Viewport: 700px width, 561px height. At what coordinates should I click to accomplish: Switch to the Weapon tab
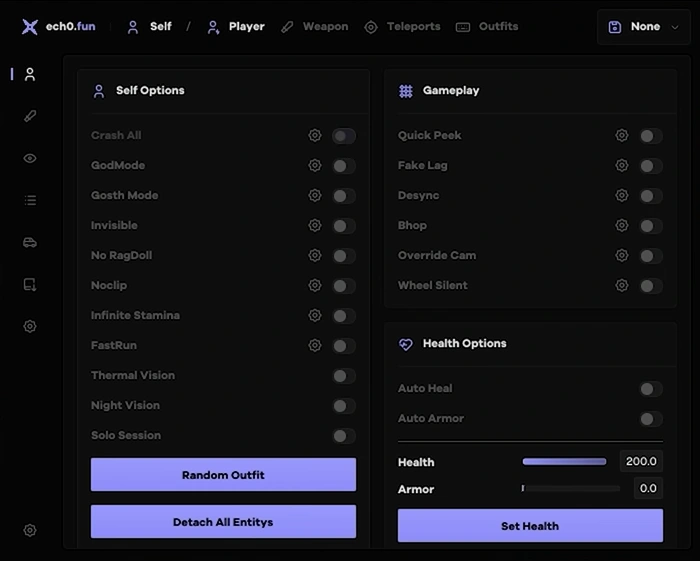point(315,27)
